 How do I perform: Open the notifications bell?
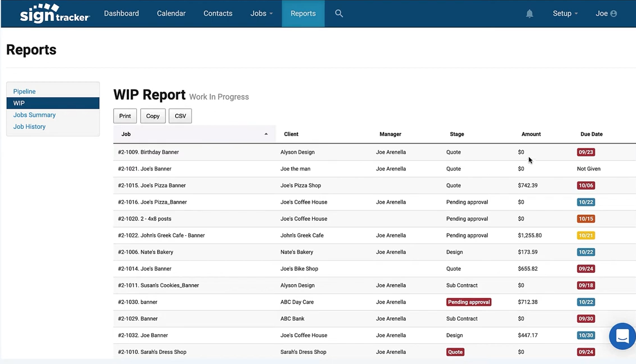pyautogui.click(x=530, y=14)
